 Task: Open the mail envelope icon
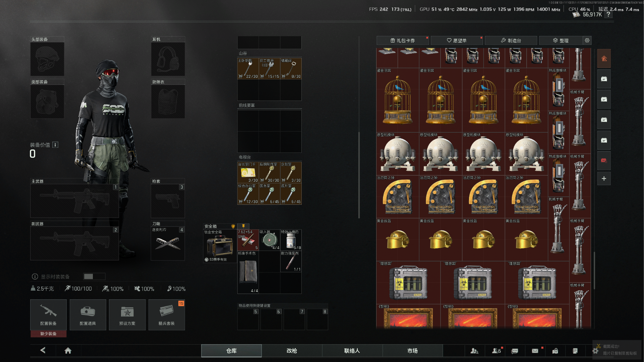point(535,351)
